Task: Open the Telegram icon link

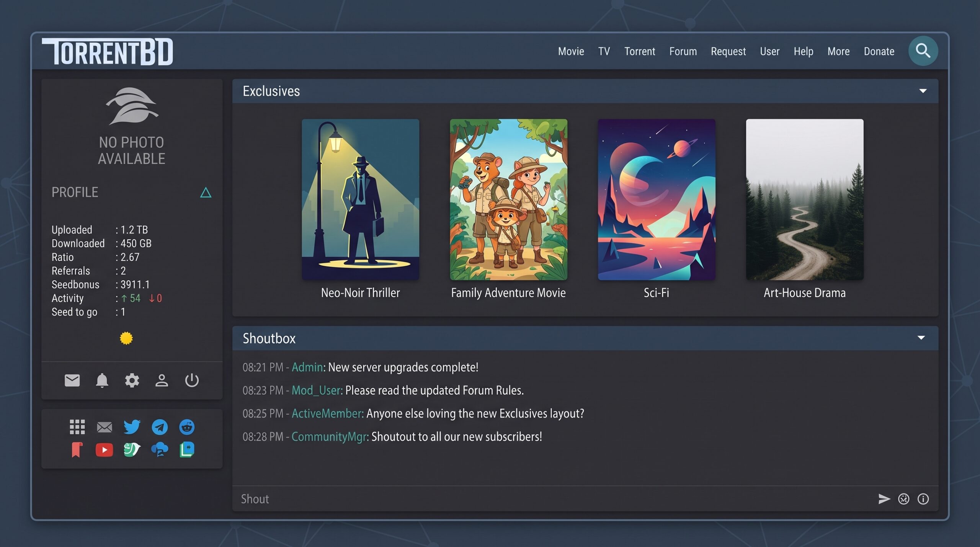Action: click(x=160, y=427)
